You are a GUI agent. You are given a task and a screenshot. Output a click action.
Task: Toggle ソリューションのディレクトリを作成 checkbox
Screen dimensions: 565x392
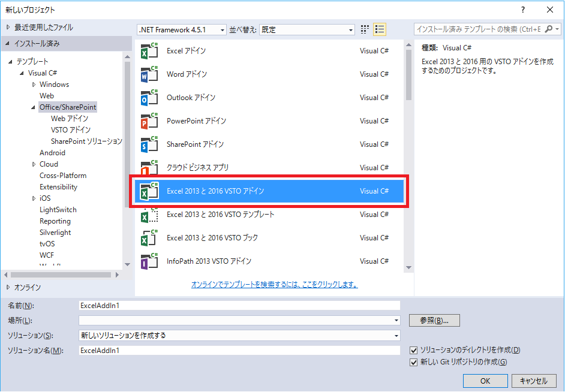pyautogui.click(x=414, y=350)
